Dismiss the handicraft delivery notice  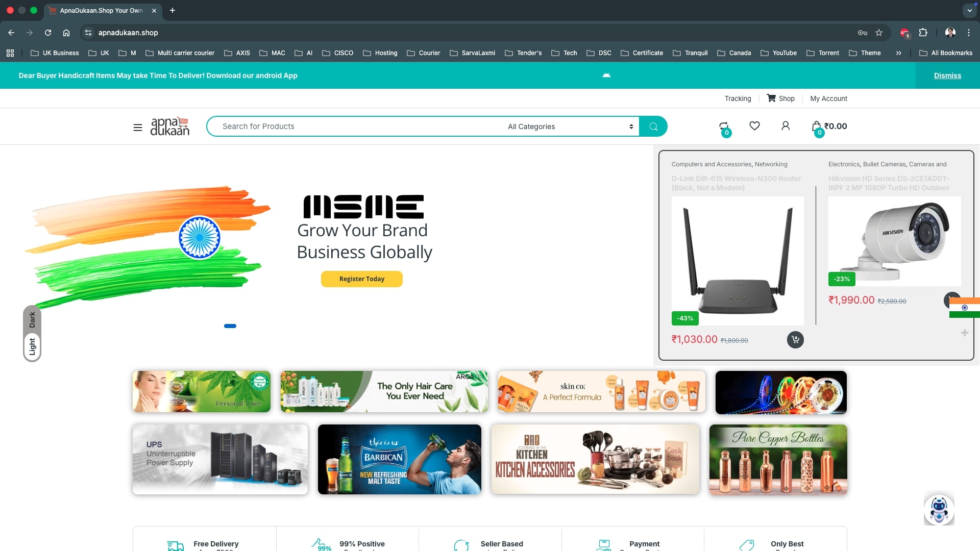947,76
